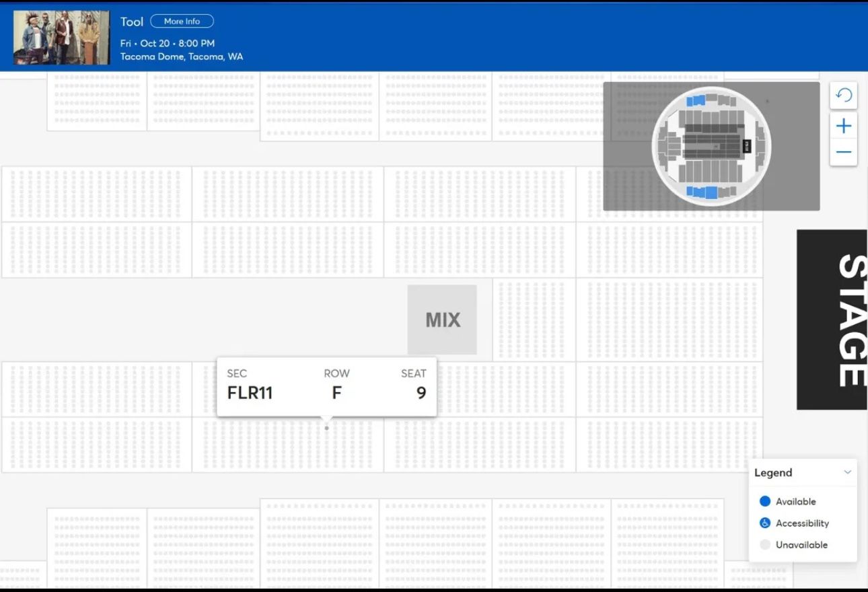
Task: Click the gray Unavailable dot in legend
Action: pyautogui.click(x=764, y=545)
